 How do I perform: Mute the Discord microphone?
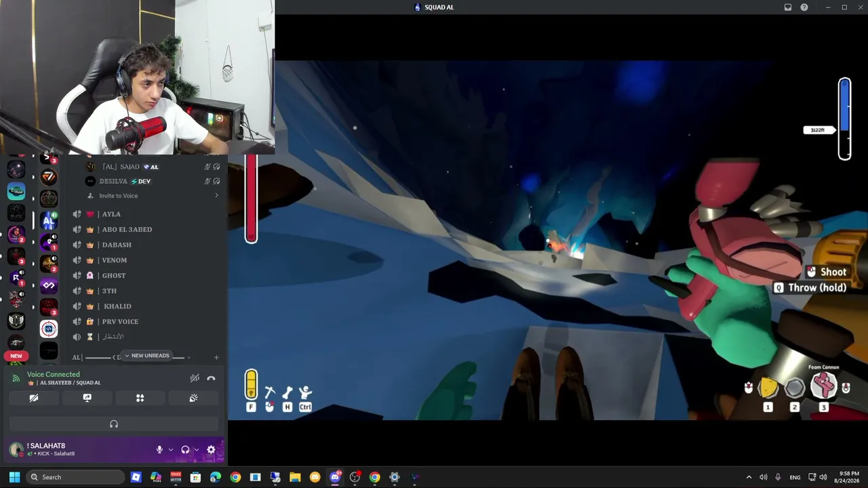159,449
